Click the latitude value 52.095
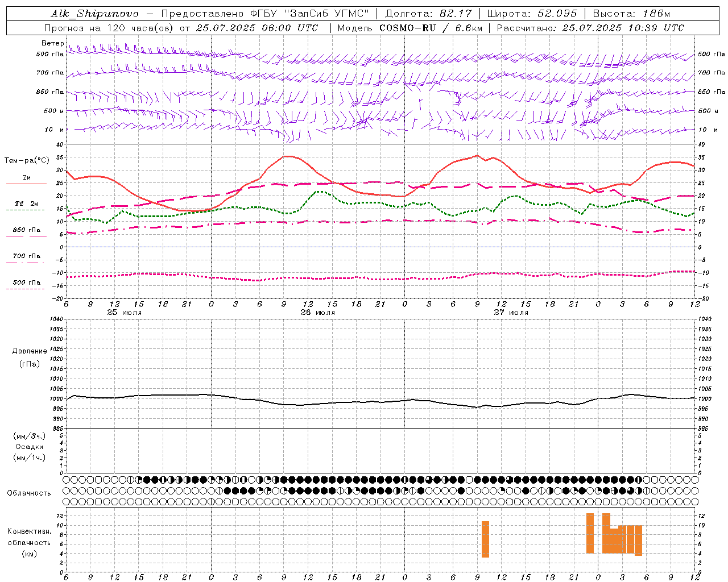Screen dimensions: 728x582 point(556,14)
